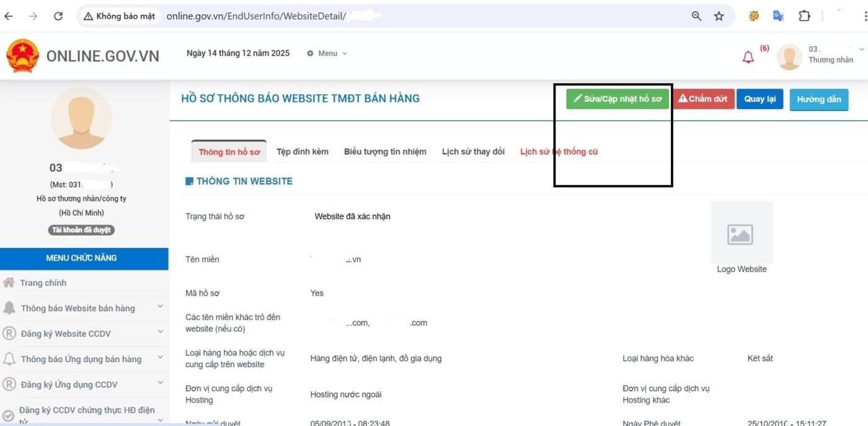Image resolution: width=868 pixels, height=426 pixels.
Task: Open the Lịch sử thay đổi tab
Action: coord(472,151)
